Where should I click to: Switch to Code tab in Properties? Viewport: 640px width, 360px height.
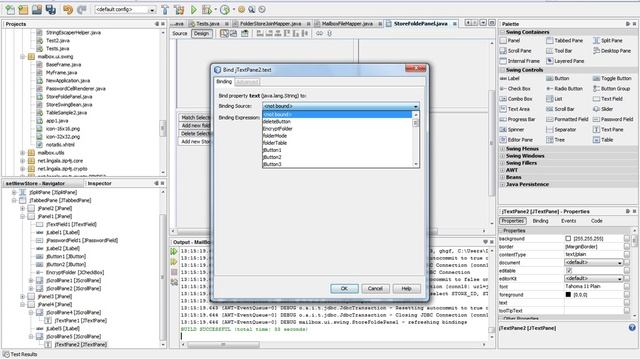coord(597,221)
